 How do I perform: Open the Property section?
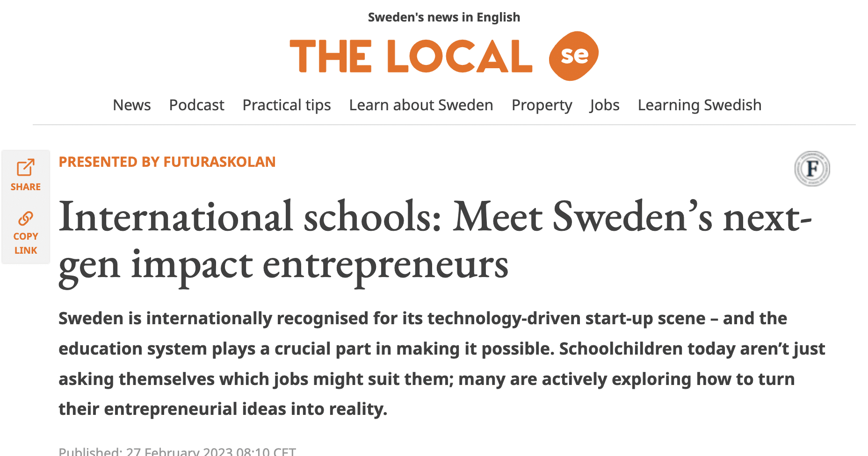542,105
